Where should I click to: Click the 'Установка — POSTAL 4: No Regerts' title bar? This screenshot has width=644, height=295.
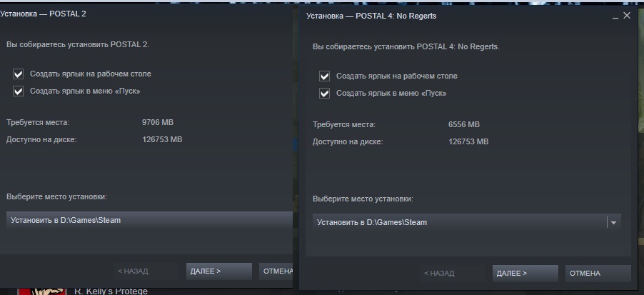point(371,16)
